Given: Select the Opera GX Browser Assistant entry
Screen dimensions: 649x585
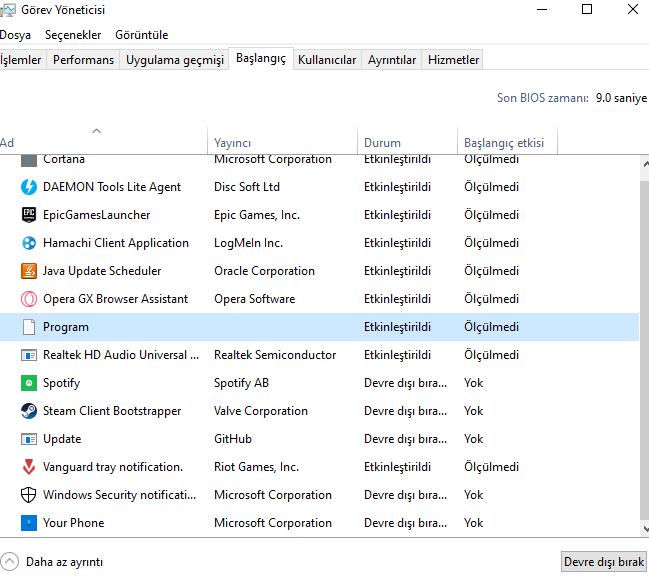Looking at the screenshot, I should tap(115, 299).
